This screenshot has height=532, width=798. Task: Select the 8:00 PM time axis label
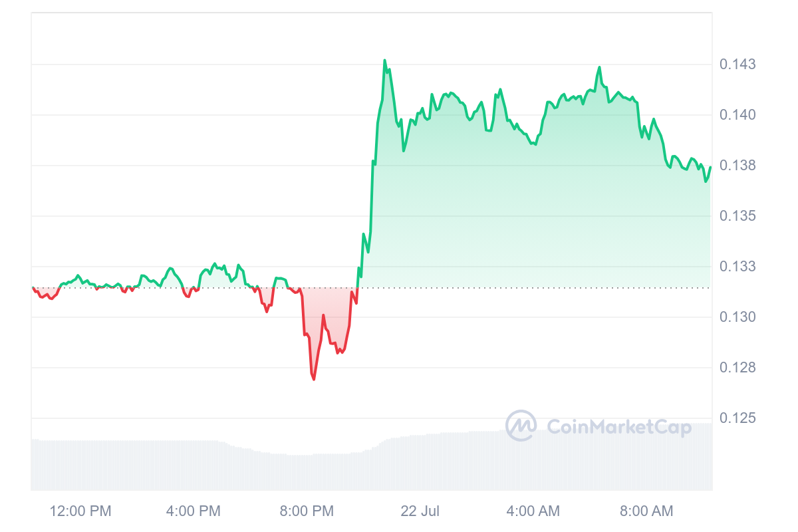[x=307, y=511]
